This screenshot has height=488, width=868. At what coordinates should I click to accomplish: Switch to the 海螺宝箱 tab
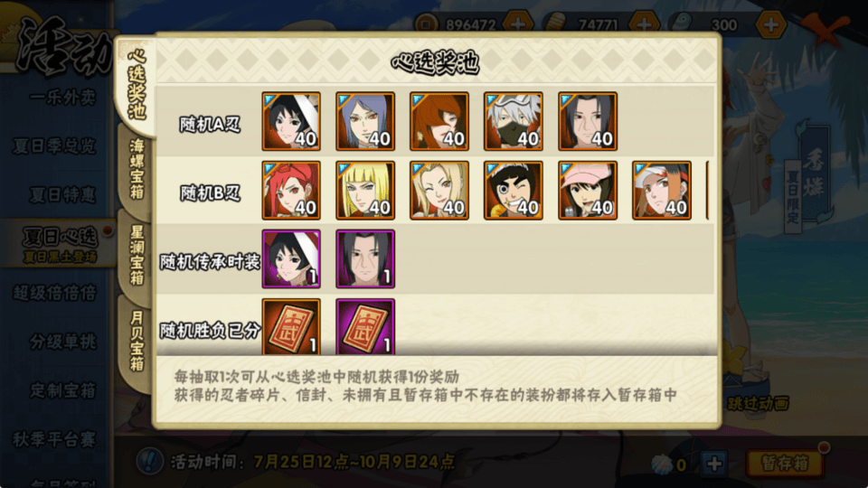137,169
